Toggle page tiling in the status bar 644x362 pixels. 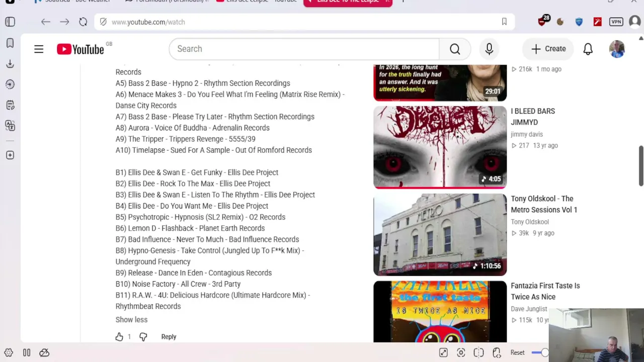[27, 353]
